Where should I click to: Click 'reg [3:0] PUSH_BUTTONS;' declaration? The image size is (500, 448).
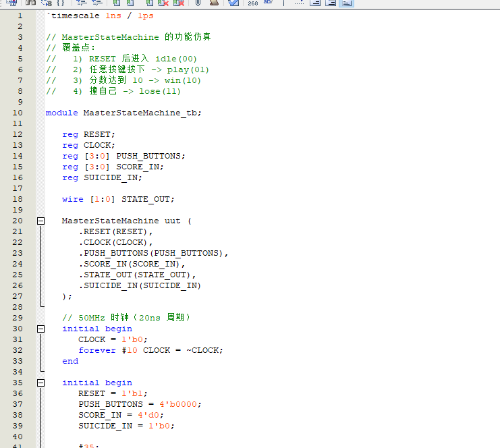123,157
